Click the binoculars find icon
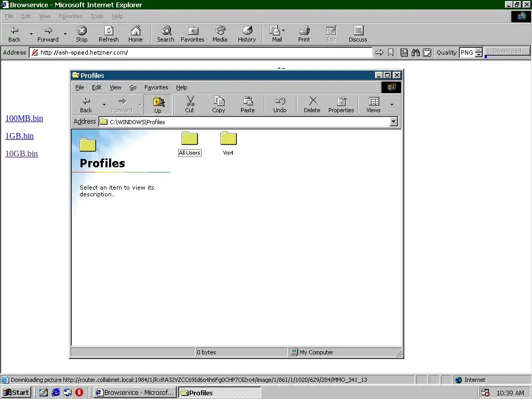Viewport: 532px width, 399px height. point(416,52)
